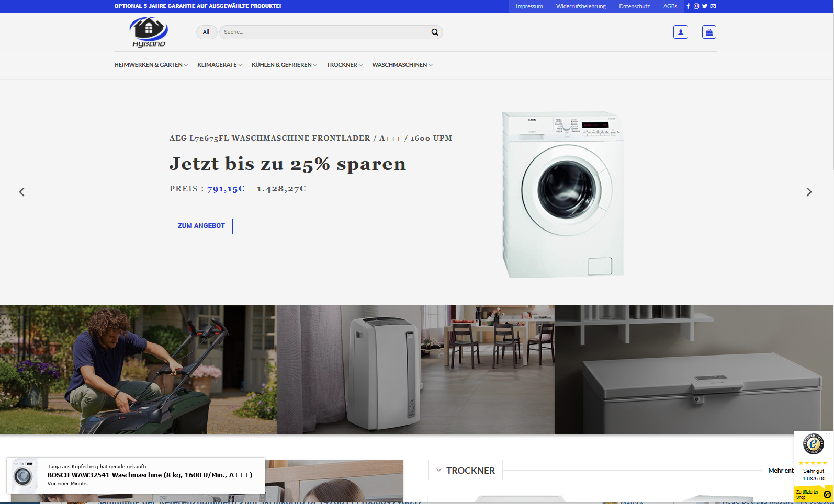Collapse the TROCKNER section heading

465,470
